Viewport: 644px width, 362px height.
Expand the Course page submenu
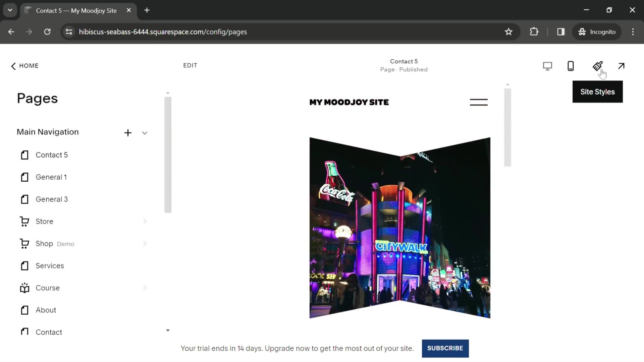click(x=145, y=288)
